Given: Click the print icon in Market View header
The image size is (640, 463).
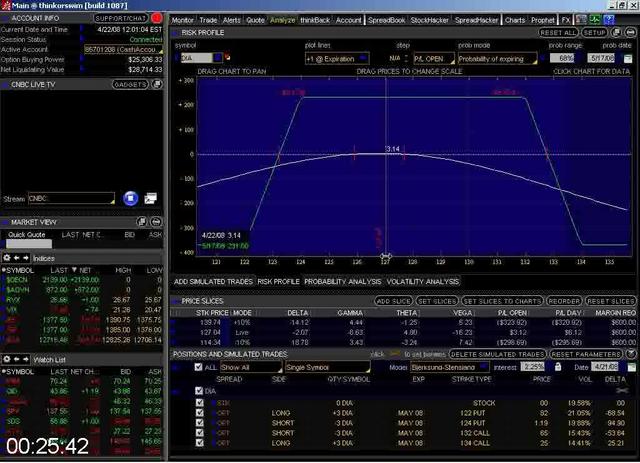Looking at the screenshot, I should (156, 222).
